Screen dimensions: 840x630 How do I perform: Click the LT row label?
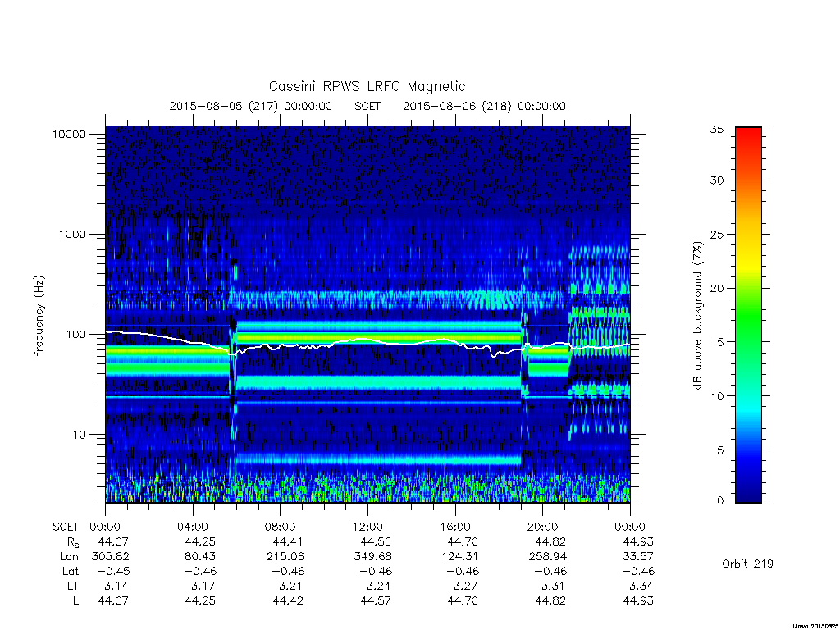(72, 586)
